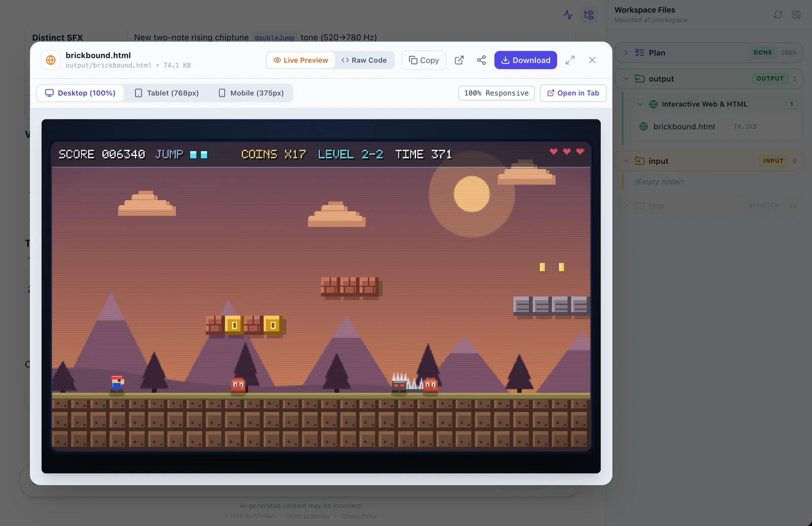Screen dimensions: 812x526
Task: Open the activity pulse icon in header
Action: pos(568,15)
